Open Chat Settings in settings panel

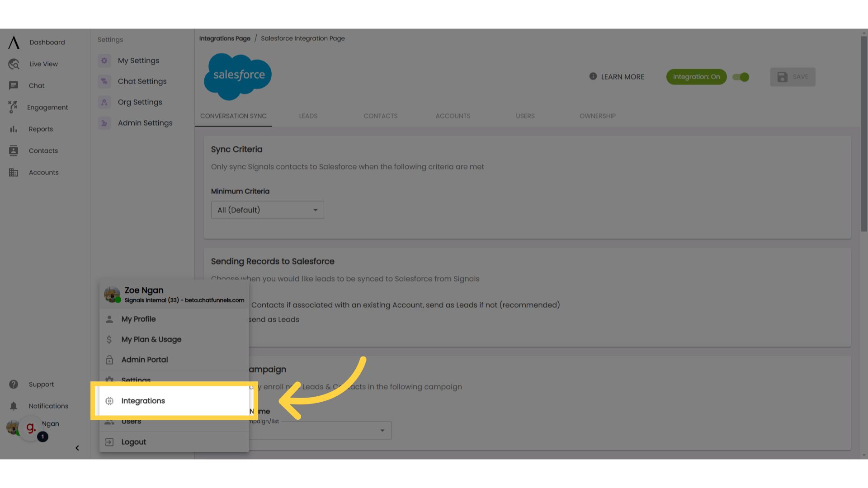(x=142, y=81)
